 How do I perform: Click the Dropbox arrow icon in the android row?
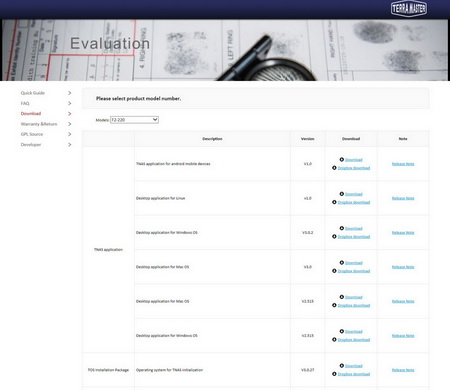[334, 168]
